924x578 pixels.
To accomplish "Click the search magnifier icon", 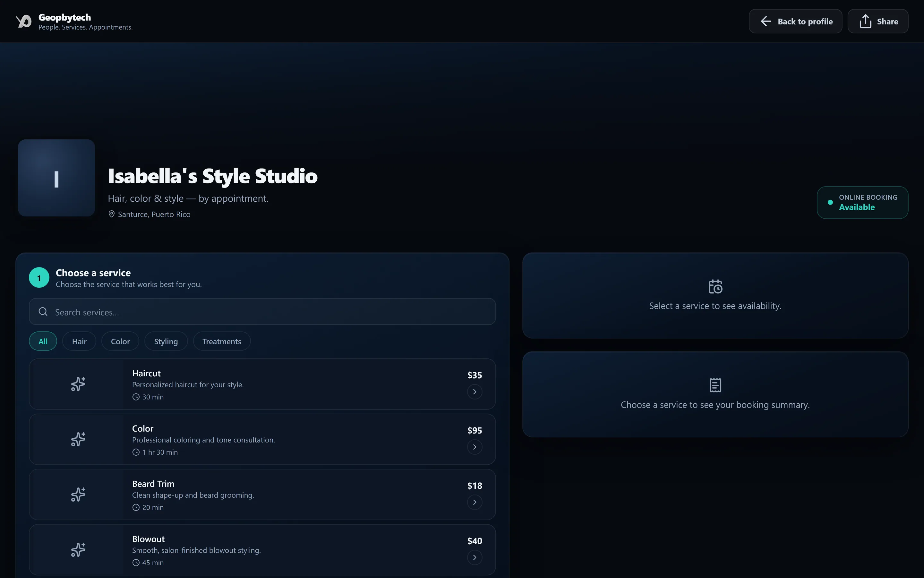I will tap(43, 311).
